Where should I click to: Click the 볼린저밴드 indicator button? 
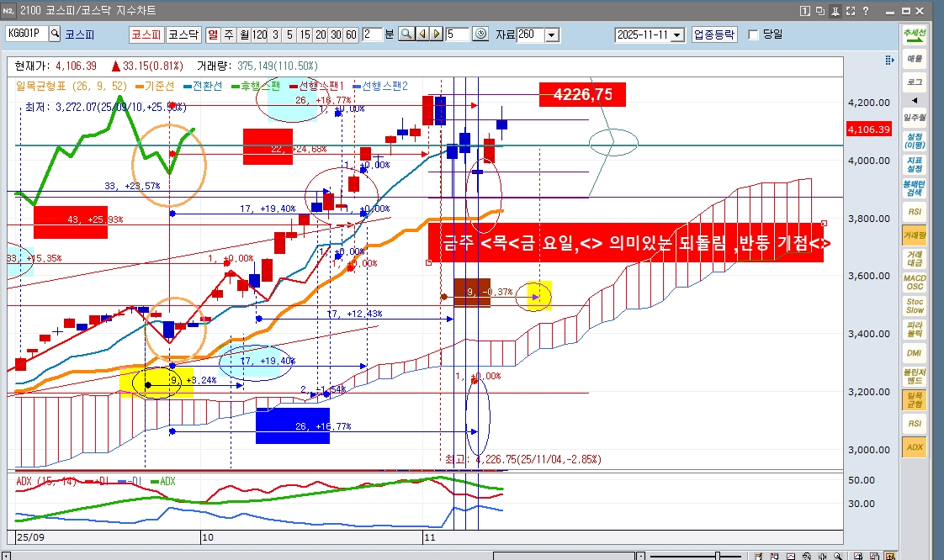click(914, 376)
